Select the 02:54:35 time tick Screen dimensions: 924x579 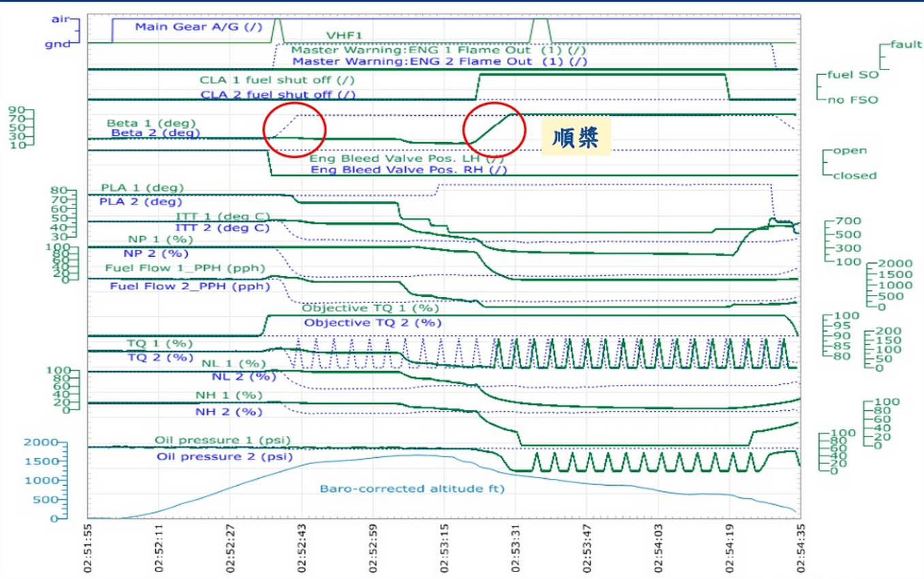800,550
